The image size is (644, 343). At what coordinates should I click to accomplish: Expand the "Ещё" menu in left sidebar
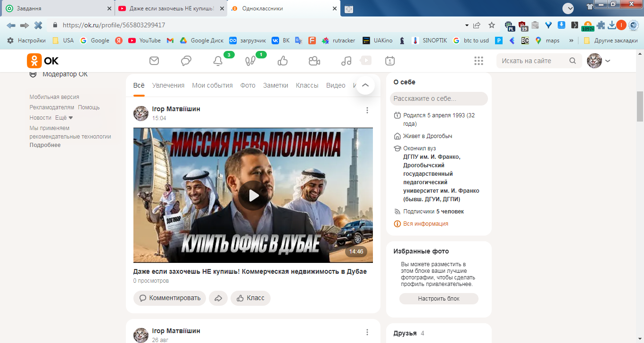tap(64, 118)
